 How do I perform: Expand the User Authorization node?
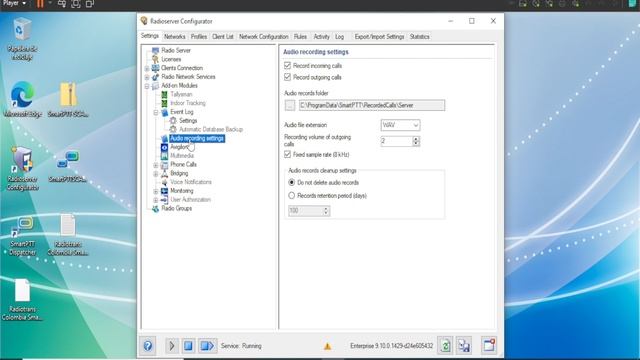click(156, 200)
